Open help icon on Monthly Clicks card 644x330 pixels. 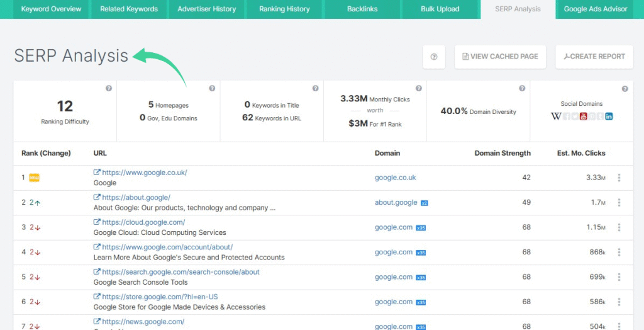click(418, 88)
